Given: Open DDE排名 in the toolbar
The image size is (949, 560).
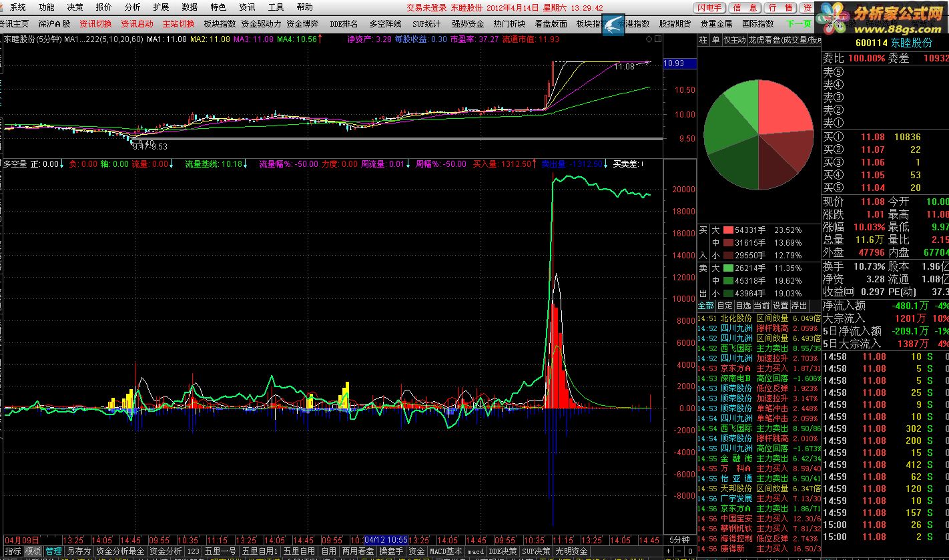Looking at the screenshot, I should [x=344, y=23].
